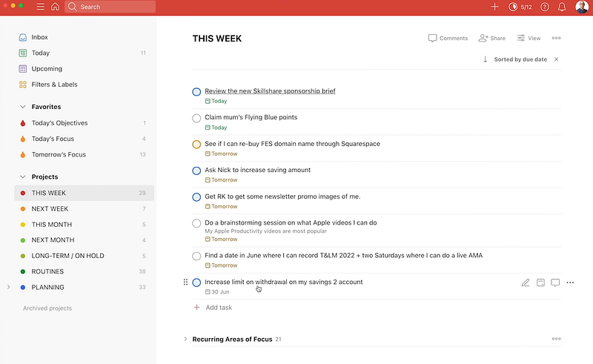Viewport: 593px width, 364px height.
Task: Collapse the Favorites section in sidebar
Action: pyautogui.click(x=23, y=107)
